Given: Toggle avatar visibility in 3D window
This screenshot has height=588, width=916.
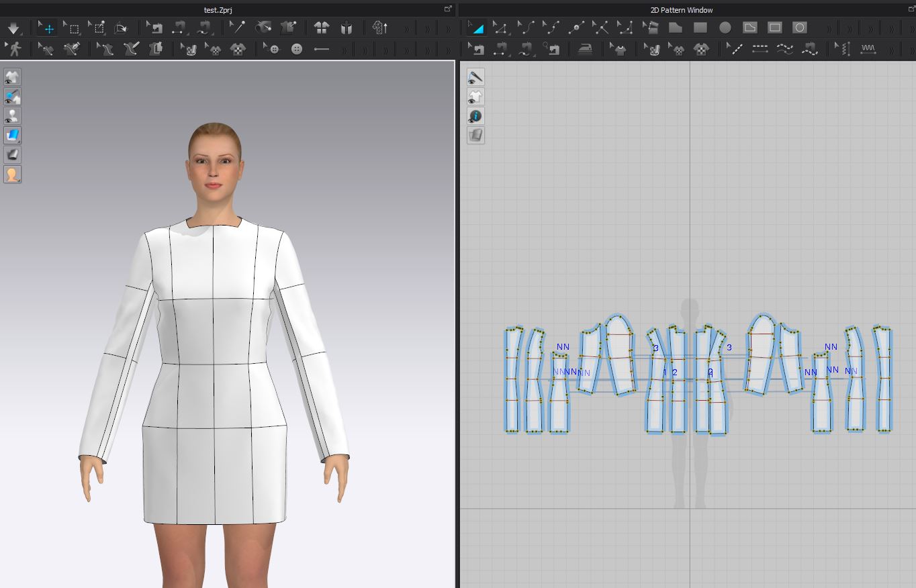Looking at the screenshot, I should coord(12,116).
